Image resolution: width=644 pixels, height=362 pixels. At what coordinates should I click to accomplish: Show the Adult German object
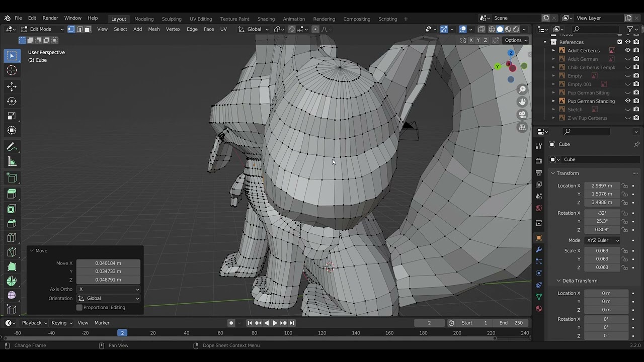click(627, 59)
